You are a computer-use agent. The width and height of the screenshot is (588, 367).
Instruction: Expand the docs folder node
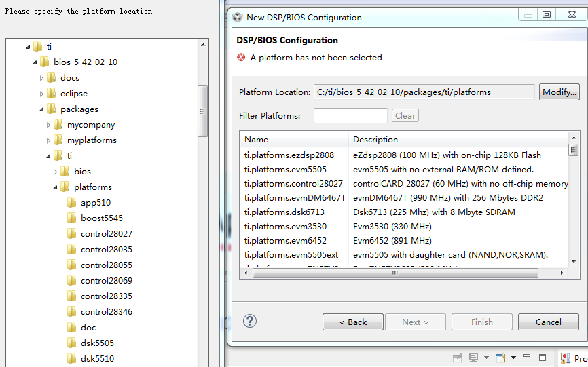42,78
